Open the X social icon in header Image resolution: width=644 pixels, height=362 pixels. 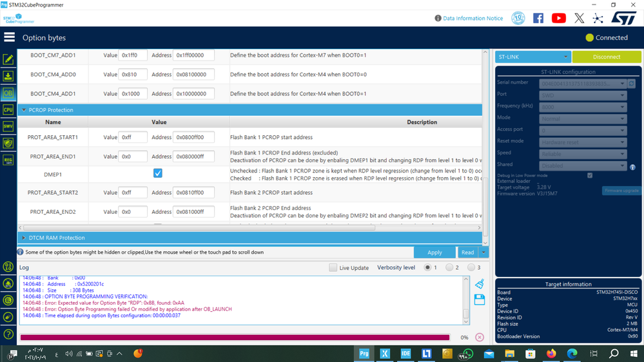[x=579, y=18]
